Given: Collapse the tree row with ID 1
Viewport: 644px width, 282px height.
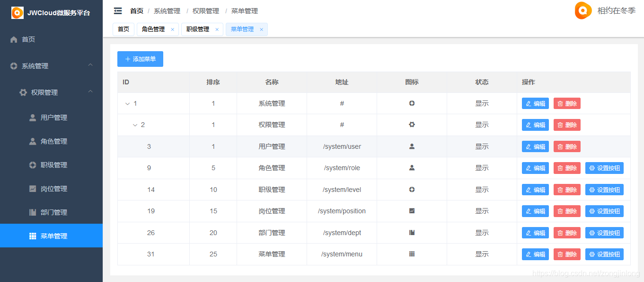Looking at the screenshot, I should [x=127, y=104].
